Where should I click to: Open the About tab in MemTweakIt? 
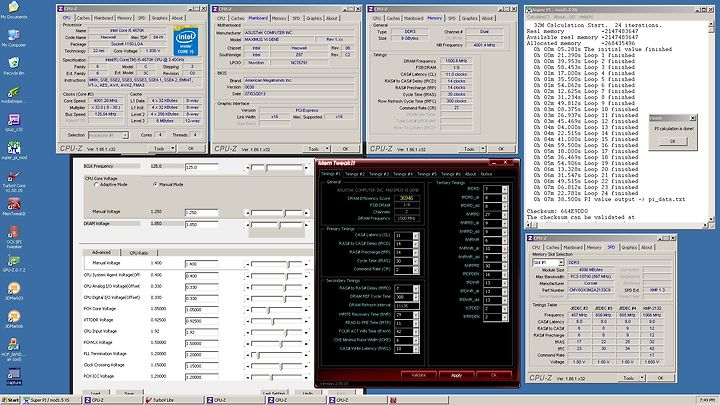(x=470, y=174)
